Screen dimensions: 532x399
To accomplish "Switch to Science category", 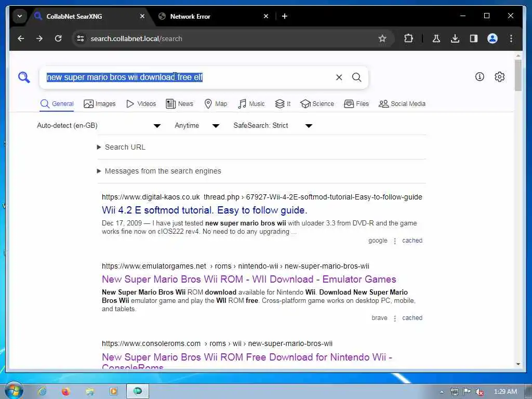I will click(317, 104).
